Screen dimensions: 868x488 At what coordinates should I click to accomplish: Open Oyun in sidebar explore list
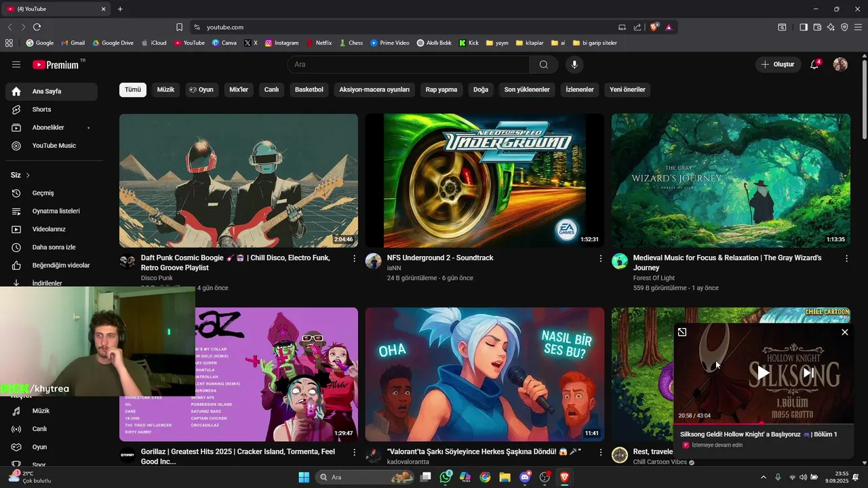[x=52, y=447]
